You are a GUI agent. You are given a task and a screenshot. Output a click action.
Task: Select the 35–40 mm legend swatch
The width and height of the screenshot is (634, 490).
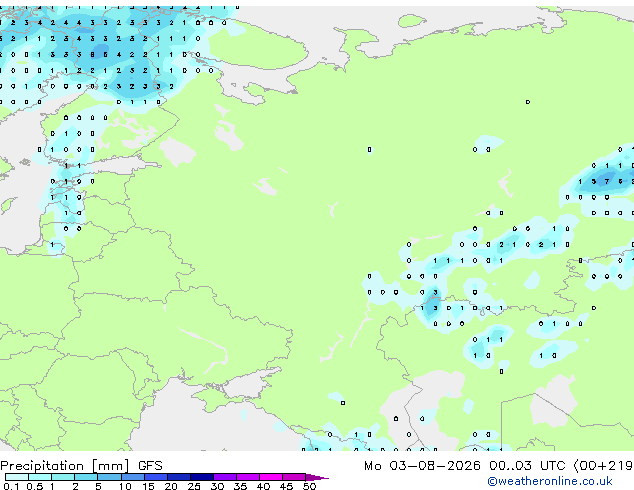pyautogui.click(x=247, y=477)
